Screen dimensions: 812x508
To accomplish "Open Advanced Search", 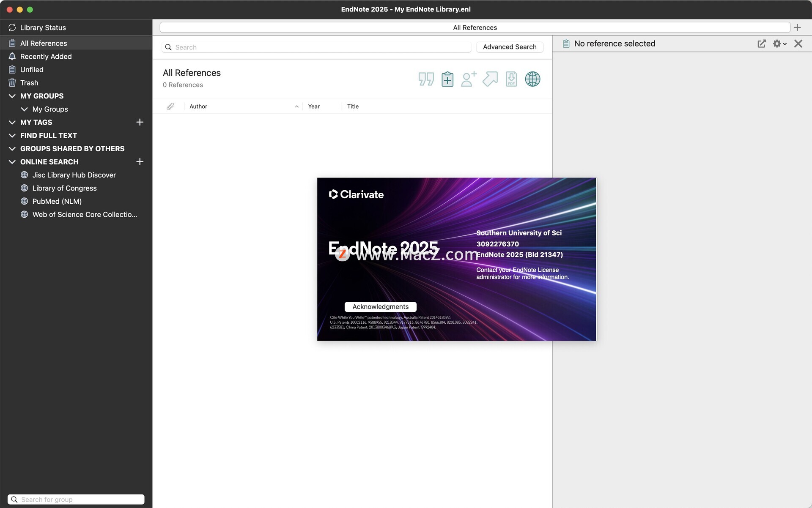I will (510, 47).
